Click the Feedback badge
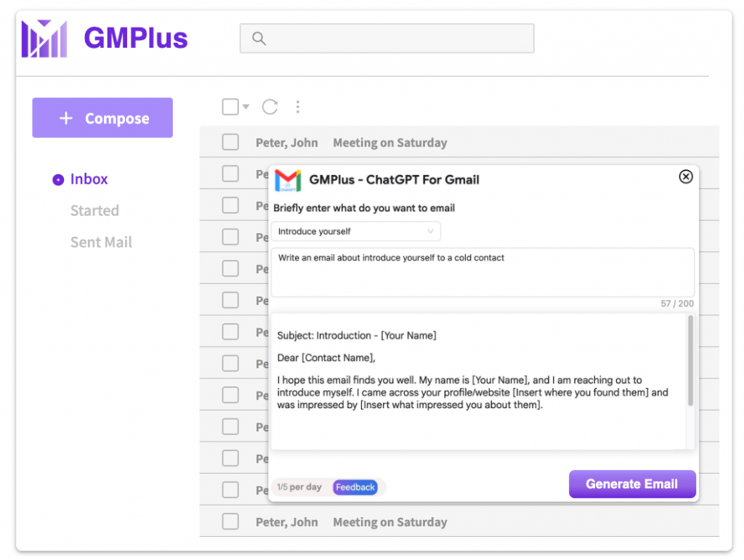Viewport: 744px width, 560px height. 355,487
